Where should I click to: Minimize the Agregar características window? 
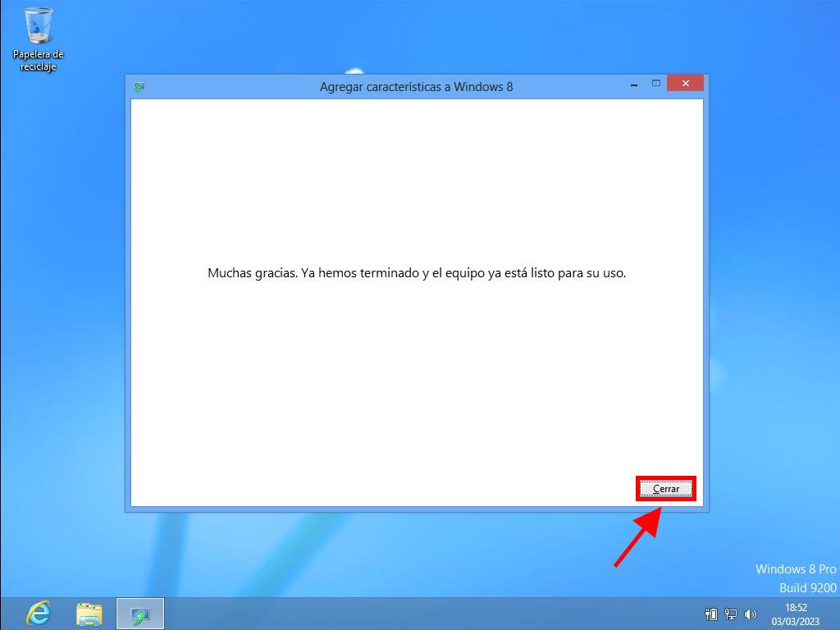pos(634,84)
